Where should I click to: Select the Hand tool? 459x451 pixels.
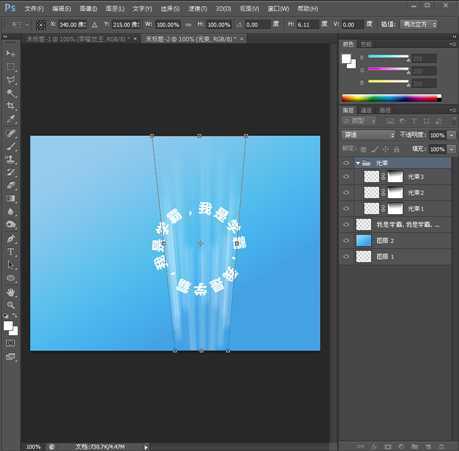tap(11, 292)
